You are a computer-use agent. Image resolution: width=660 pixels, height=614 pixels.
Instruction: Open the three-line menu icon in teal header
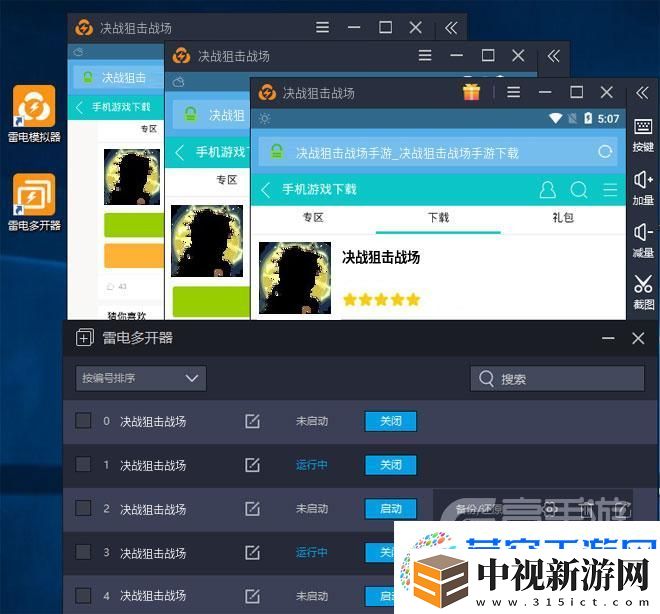[x=610, y=190]
